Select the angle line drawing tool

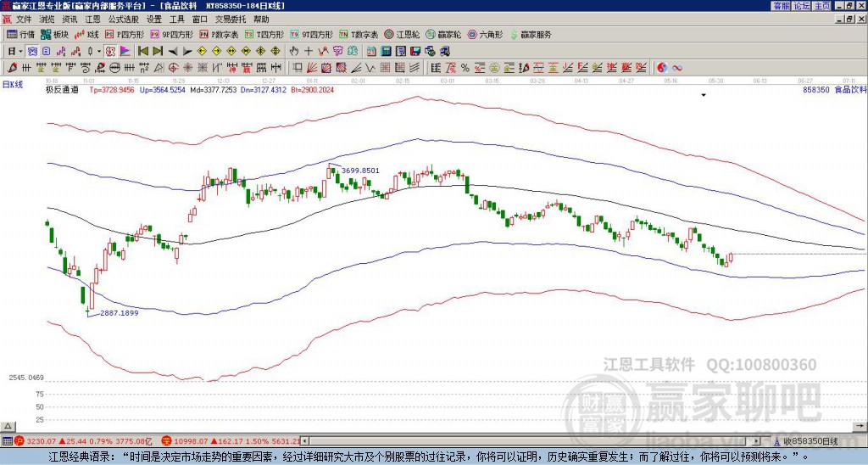tap(356, 68)
